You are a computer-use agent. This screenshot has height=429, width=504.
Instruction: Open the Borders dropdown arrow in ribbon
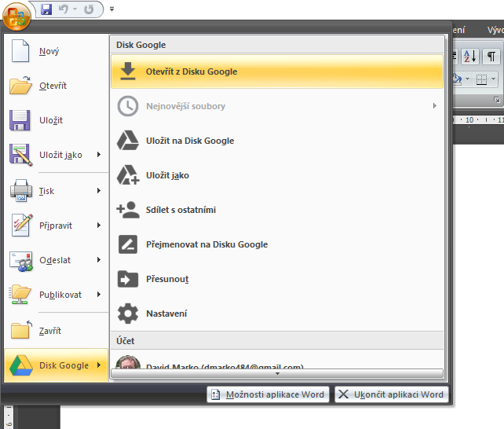493,79
